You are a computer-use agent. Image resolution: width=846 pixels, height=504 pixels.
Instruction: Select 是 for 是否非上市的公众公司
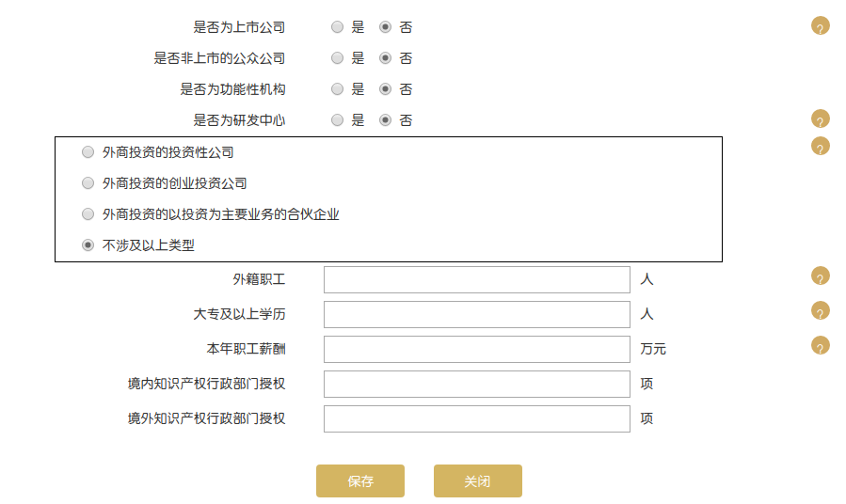tap(337, 58)
